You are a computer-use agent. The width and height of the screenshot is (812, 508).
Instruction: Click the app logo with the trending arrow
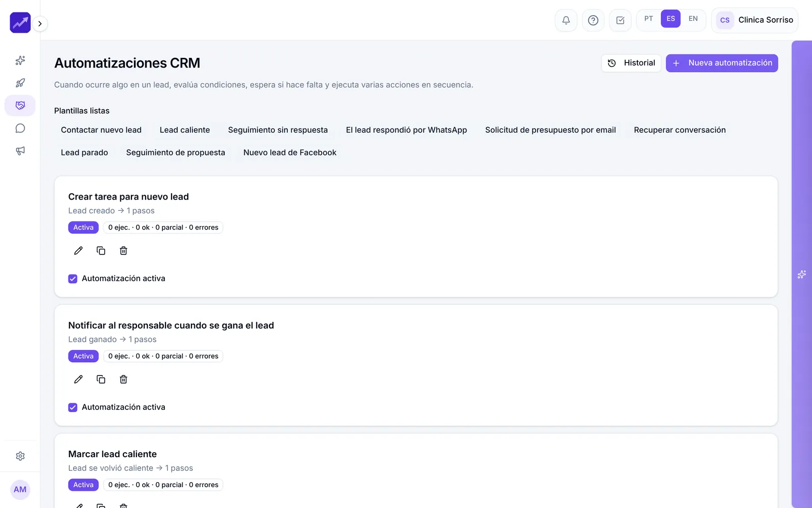tap(20, 23)
